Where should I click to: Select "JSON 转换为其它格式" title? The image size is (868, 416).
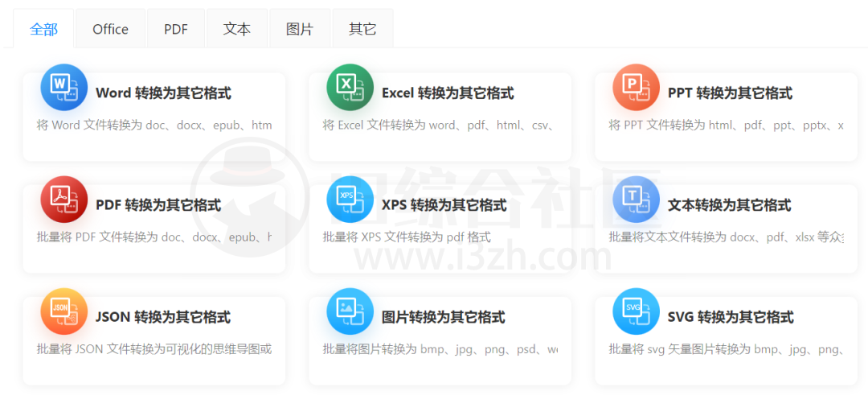(163, 317)
